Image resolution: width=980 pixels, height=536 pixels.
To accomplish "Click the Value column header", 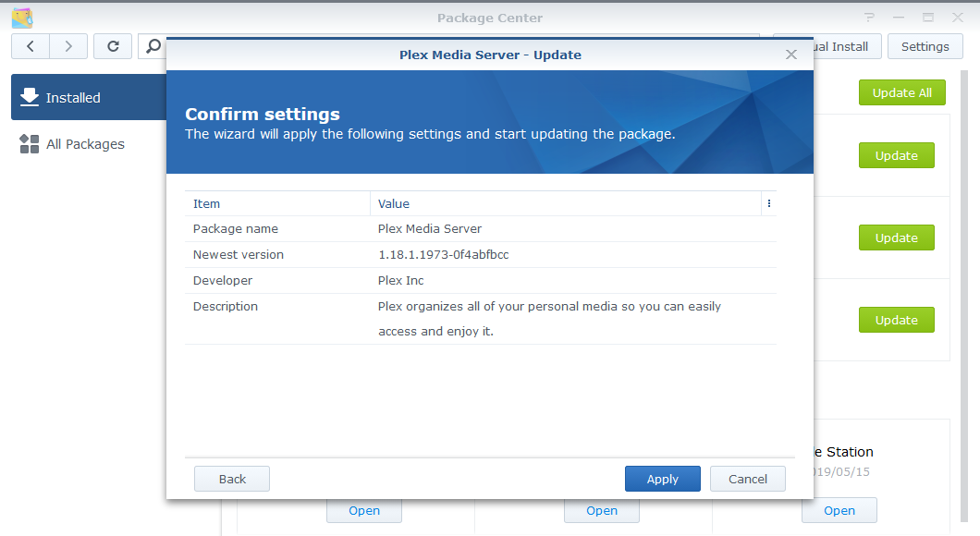I will 566,203.
